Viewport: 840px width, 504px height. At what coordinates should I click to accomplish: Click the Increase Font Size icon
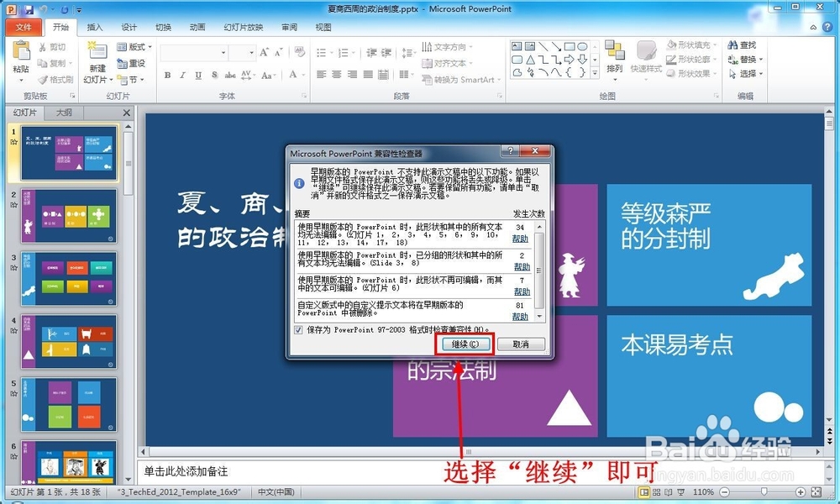pos(264,52)
